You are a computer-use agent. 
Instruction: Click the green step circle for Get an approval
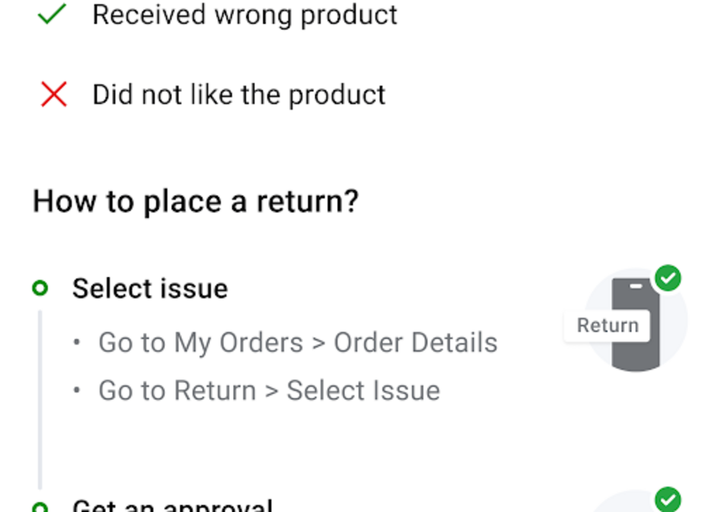[x=40, y=507]
